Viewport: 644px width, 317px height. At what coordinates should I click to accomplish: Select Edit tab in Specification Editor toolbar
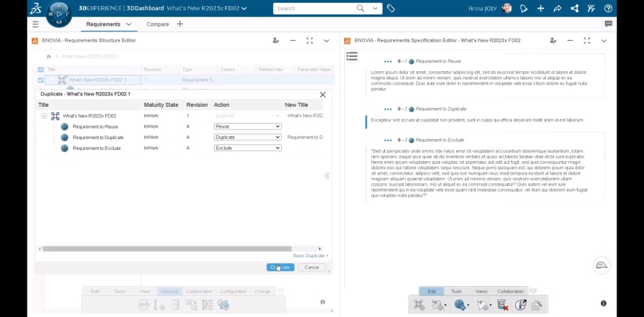coord(431,291)
